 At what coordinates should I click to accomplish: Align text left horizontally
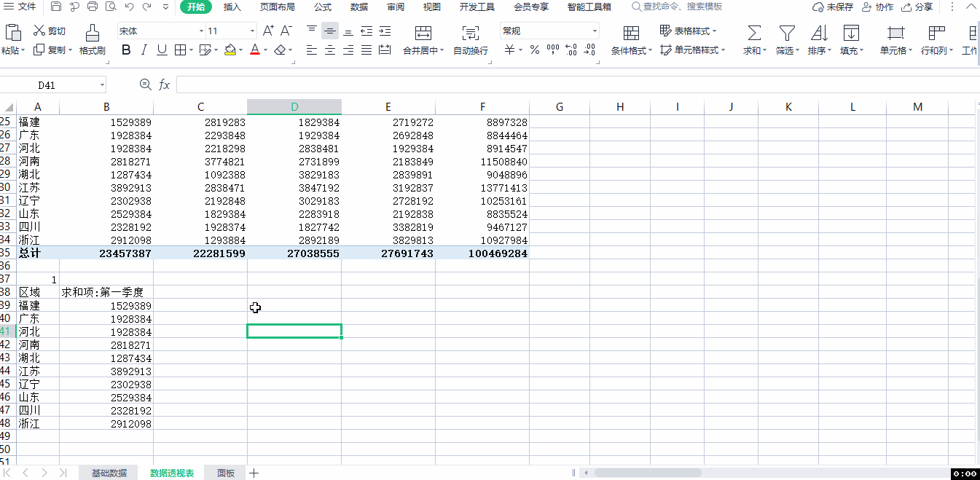pos(312,50)
